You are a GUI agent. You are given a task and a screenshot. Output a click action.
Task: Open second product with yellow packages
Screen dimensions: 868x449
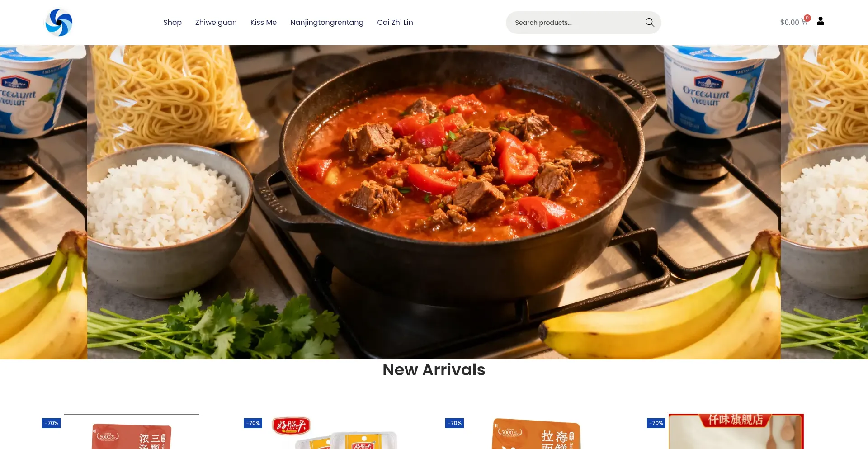[333, 433]
